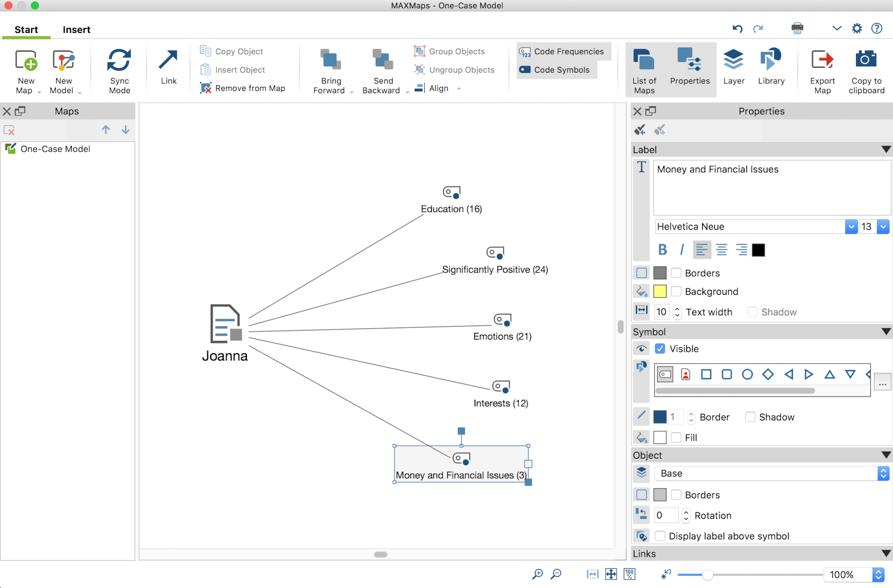Image resolution: width=893 pixels, height=588 pixels.
Task: Select the circle symbol shape
Action: point(747,374)
